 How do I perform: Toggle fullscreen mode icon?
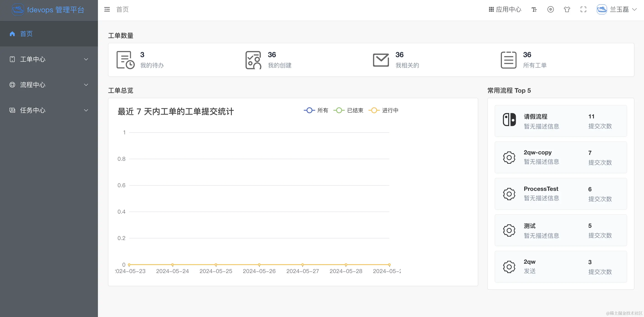pyautogui.click(x=583, y=10)
